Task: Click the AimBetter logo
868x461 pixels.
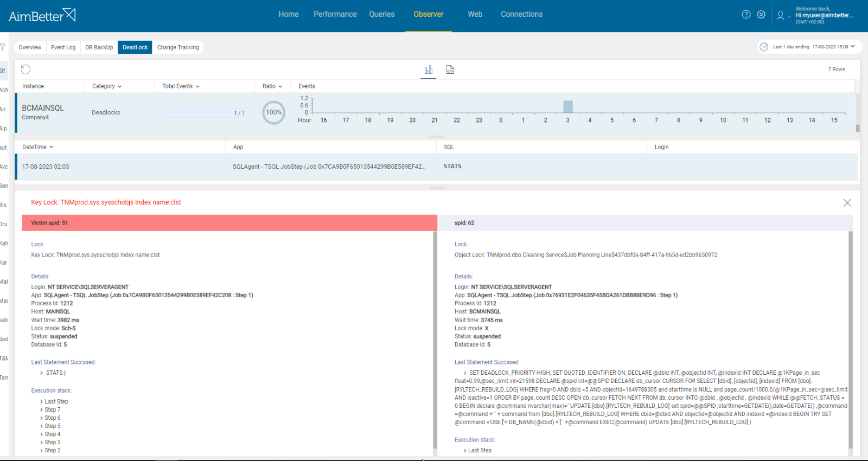Action: [42, 15]
